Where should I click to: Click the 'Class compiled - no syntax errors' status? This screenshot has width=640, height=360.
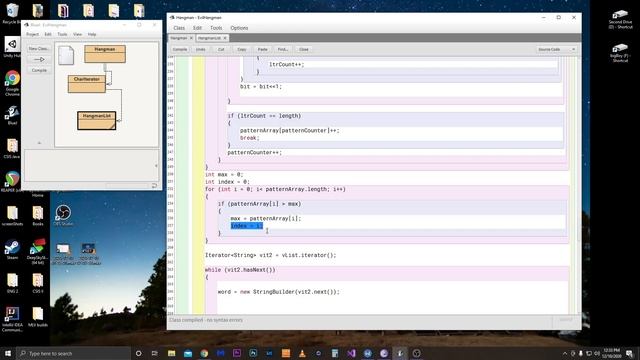point(206,320)
